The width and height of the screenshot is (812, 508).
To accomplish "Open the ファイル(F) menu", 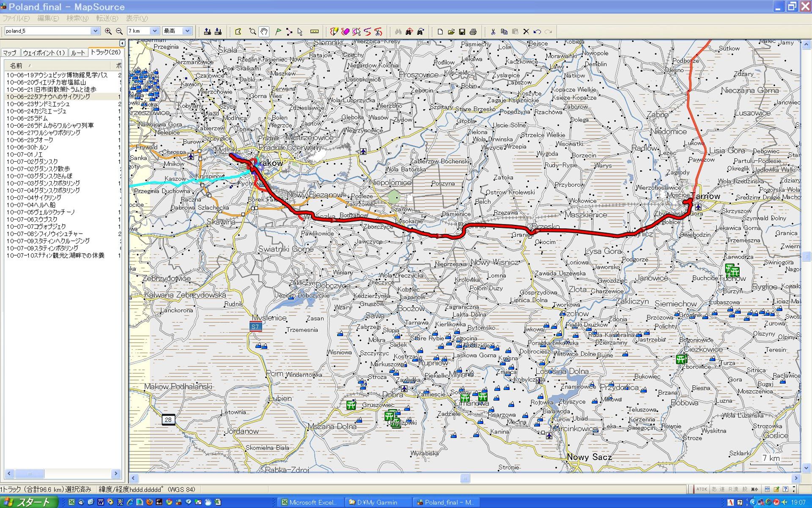I will click(16, 18).
